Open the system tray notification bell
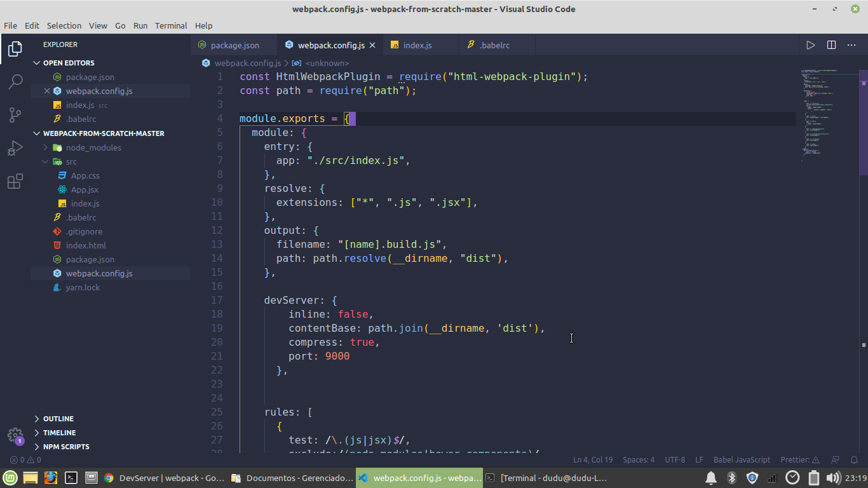The image size is (868, 488). [711, 478]
